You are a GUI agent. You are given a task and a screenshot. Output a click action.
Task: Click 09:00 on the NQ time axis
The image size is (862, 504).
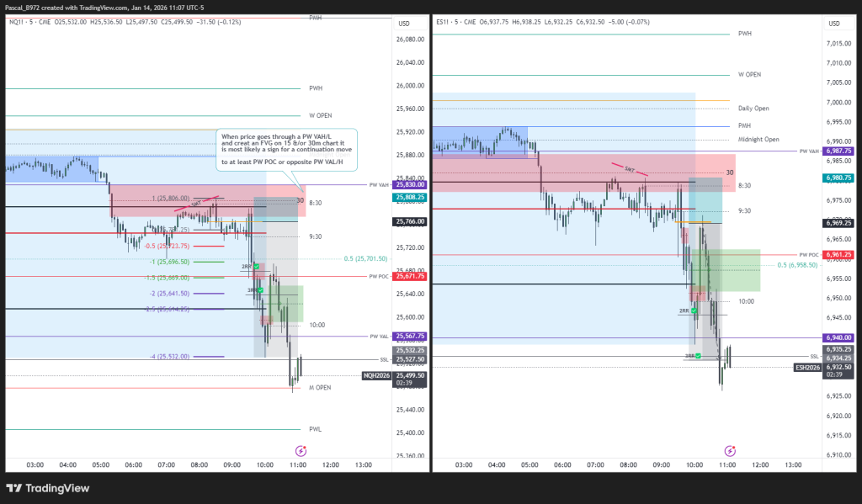tap(232, 464)
